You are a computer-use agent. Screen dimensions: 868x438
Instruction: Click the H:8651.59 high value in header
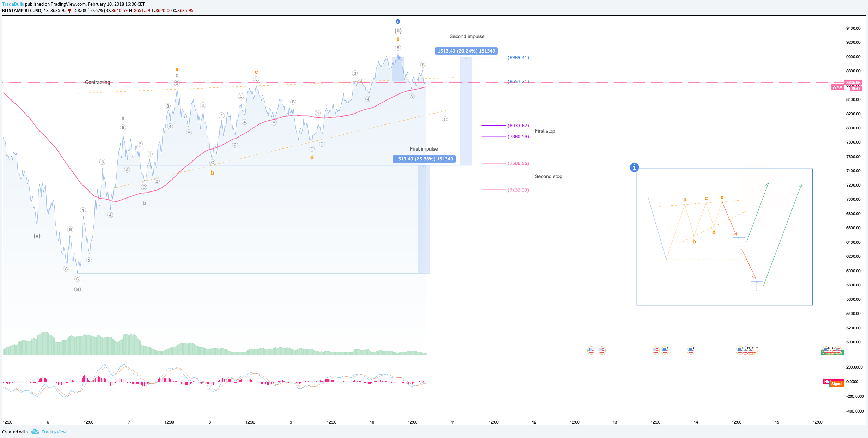(x=140, y=10)
